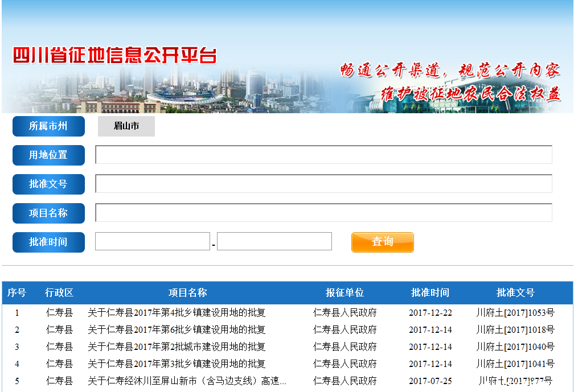This screenshot has height=392, width=574.
Task: Click the 用地位置 label button
Action: [x=48, y=155]
